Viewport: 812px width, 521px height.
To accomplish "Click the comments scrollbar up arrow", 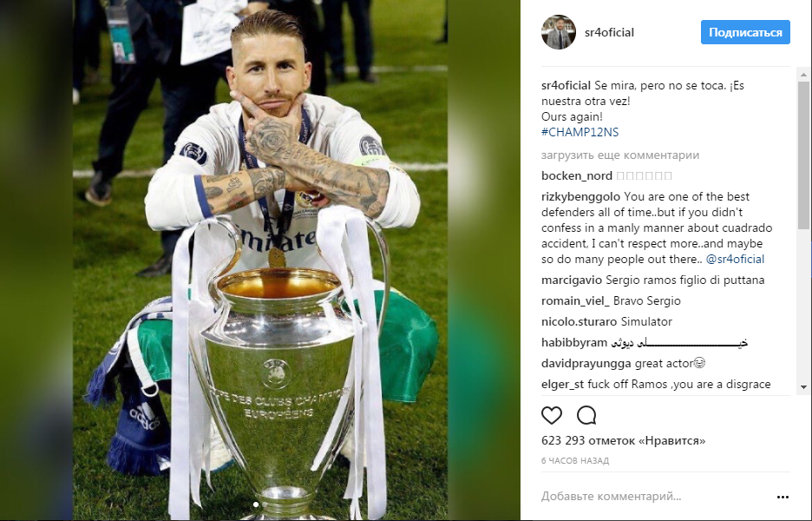I will point(803,75).
